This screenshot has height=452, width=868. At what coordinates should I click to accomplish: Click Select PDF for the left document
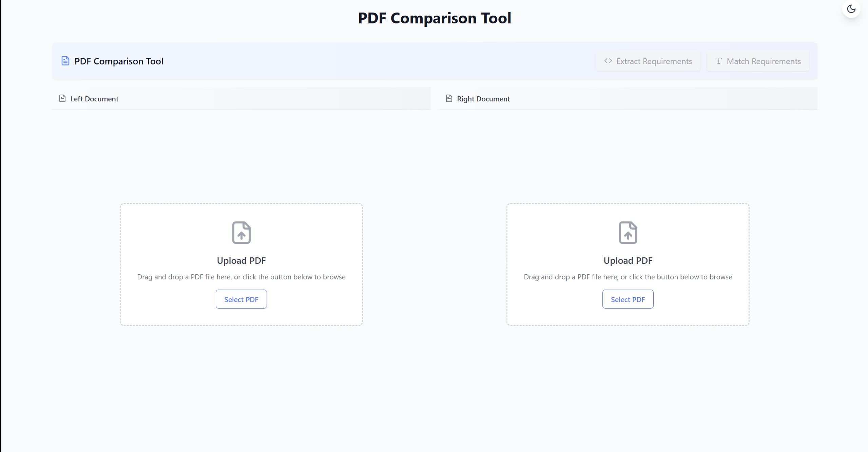[241, 299]
